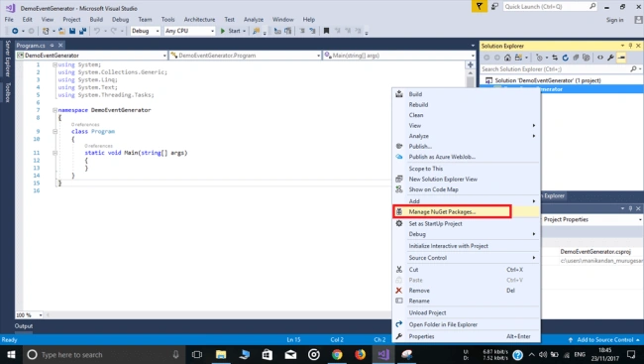Toggle auto-hide pin on Solution Explorer panel
The image size is (644, 364).
point(630,46)
